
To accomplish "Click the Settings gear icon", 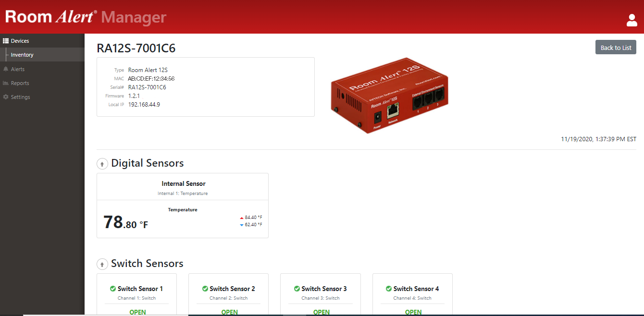I will coord(6,97).
